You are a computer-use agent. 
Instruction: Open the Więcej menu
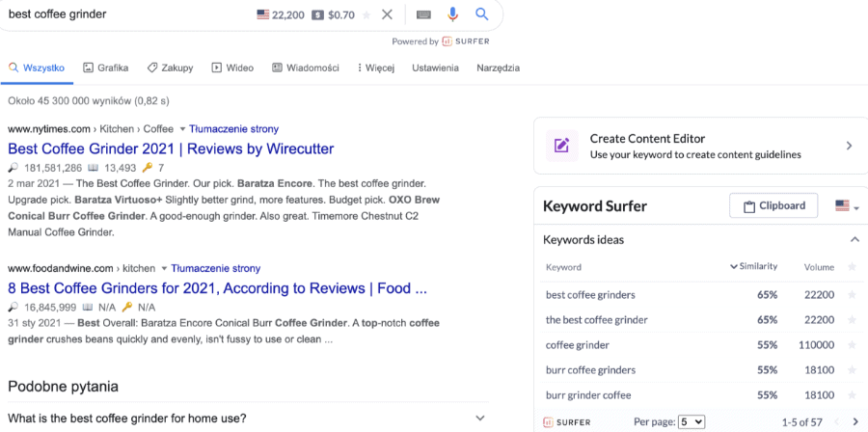376,68
